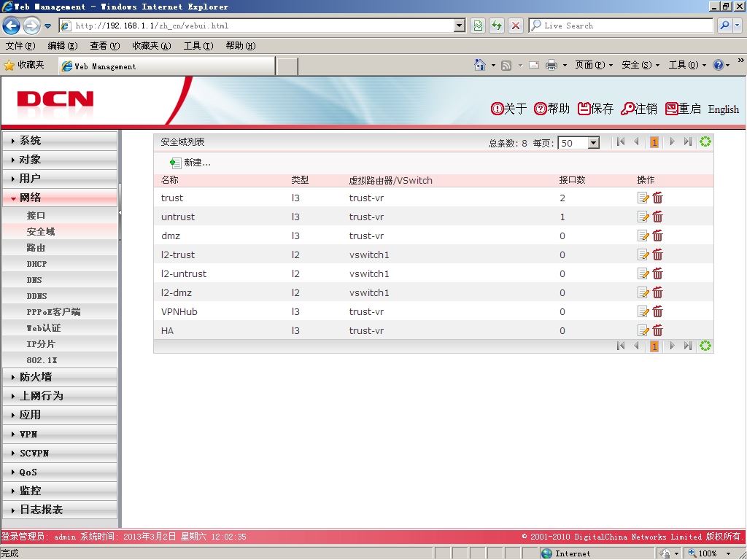This screenshot has height=560, width=747.
Task: Select 接口 interface in the sidebar
Action: click(x=60, y=215)
